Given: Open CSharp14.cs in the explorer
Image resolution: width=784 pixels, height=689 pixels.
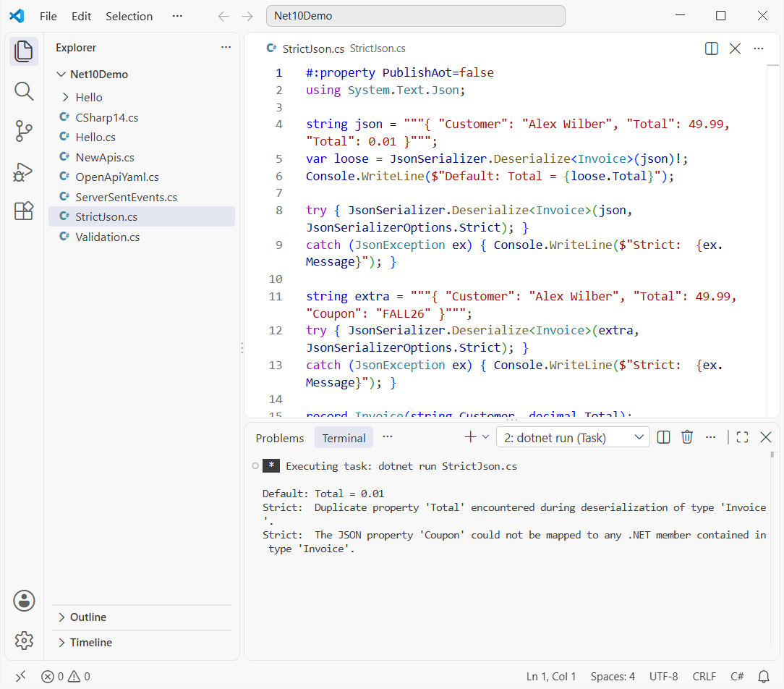Looking at the screenshot, I should (142, 117).
